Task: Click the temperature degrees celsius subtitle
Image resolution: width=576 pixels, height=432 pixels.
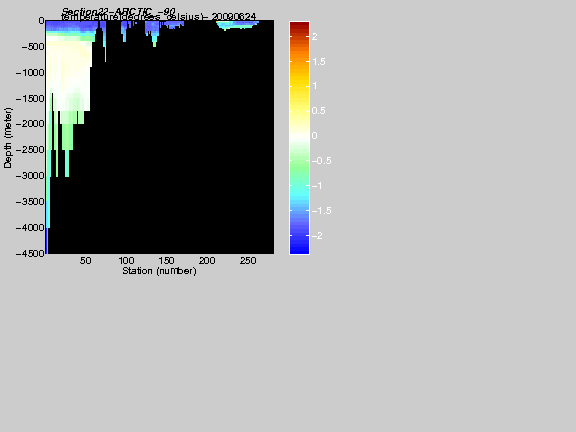Action: pos(158,17)
